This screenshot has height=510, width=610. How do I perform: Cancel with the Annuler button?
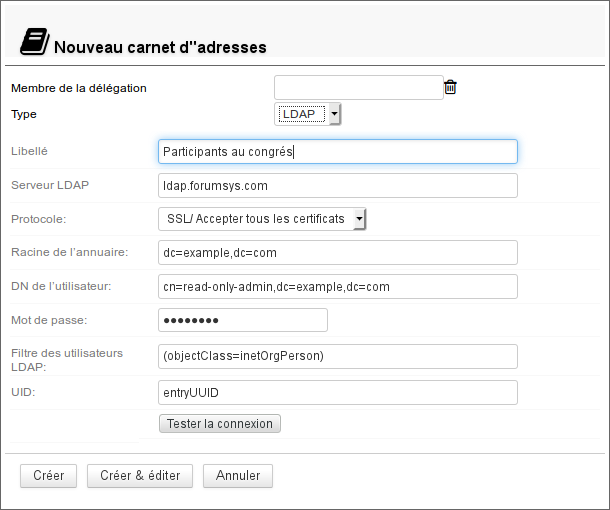[x=238, y=476]
